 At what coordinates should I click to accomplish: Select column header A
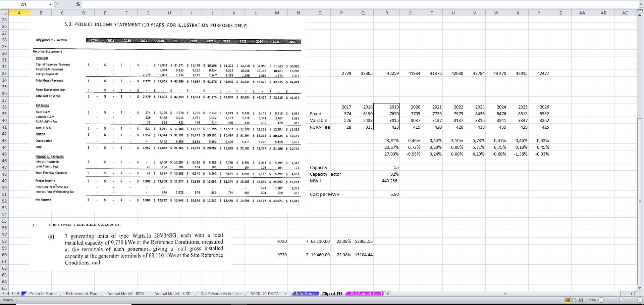(x=19, y=13)
